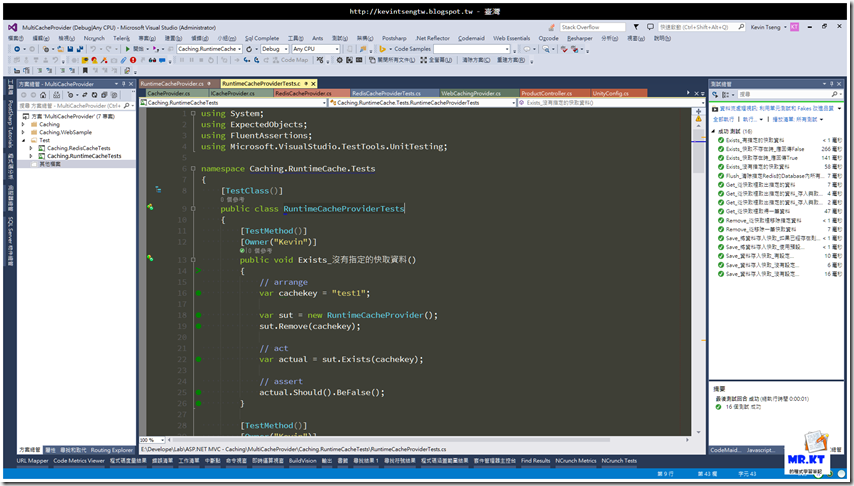Click the Bing Code Samples icon
Viewport: 854px width, 486px height.
click(x=383, y=49)
